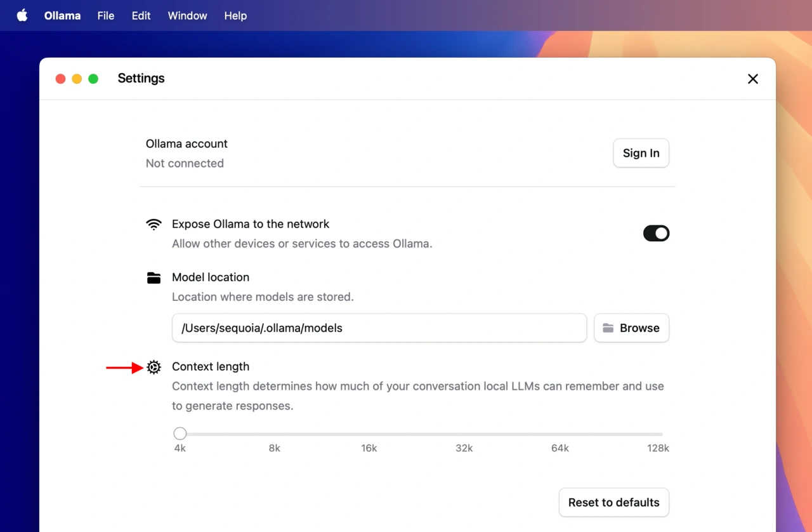The height and width of the screenshot is (532, 812).
Task: Click the context length slider handle
Action: point(180,434)
